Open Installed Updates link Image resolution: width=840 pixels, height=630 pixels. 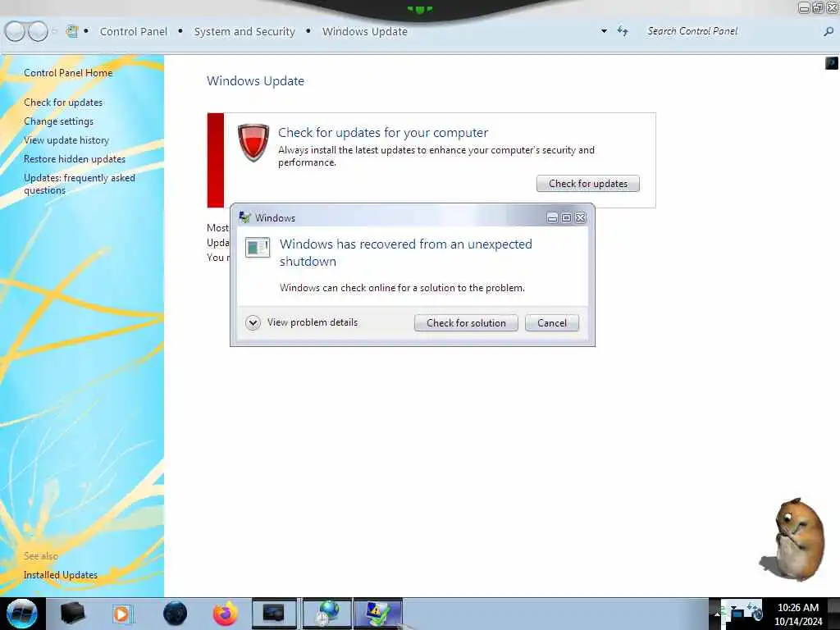click(x=61, y=575)
